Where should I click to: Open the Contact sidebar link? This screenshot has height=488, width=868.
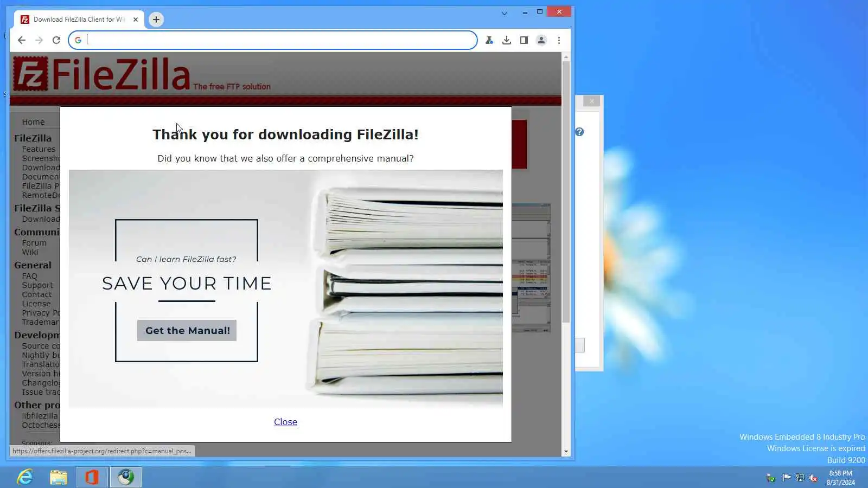point(37,294)
